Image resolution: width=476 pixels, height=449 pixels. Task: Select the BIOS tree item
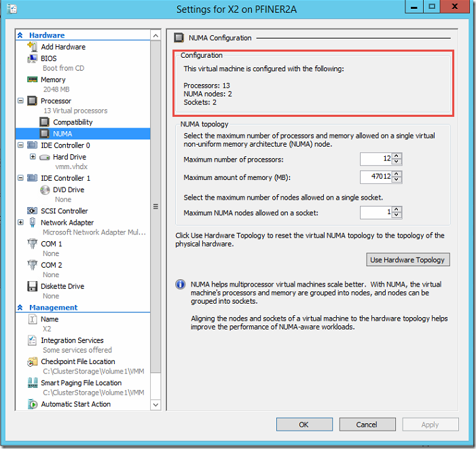49,58
